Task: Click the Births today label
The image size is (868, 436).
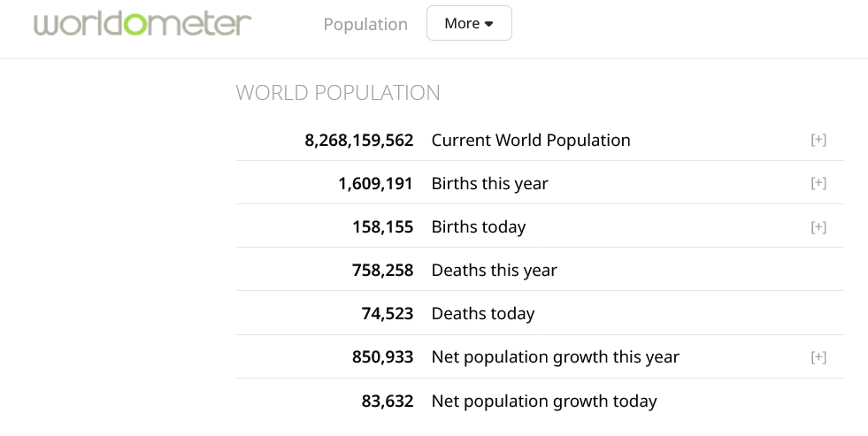Action: [x=479, y=227]
